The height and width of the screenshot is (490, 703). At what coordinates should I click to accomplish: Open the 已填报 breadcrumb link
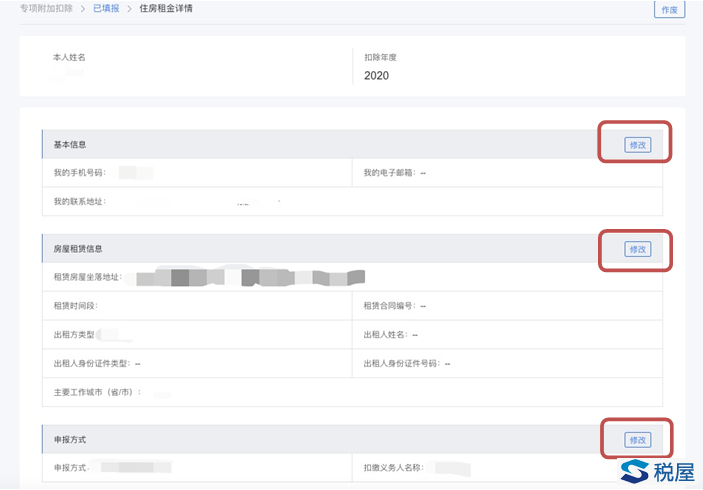coord(106,9)
